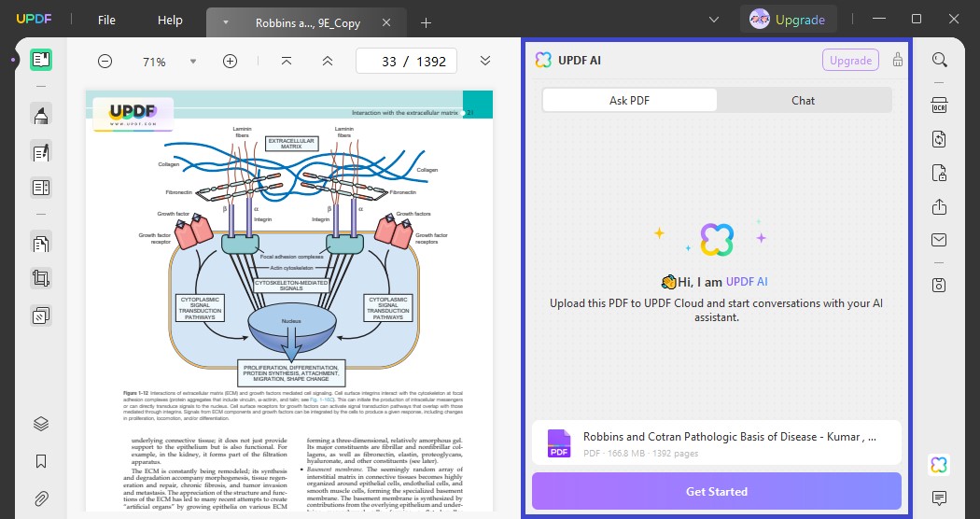This screenshot has width=980, height=519.
Task: Send the PDF by email
Action: 939,240
